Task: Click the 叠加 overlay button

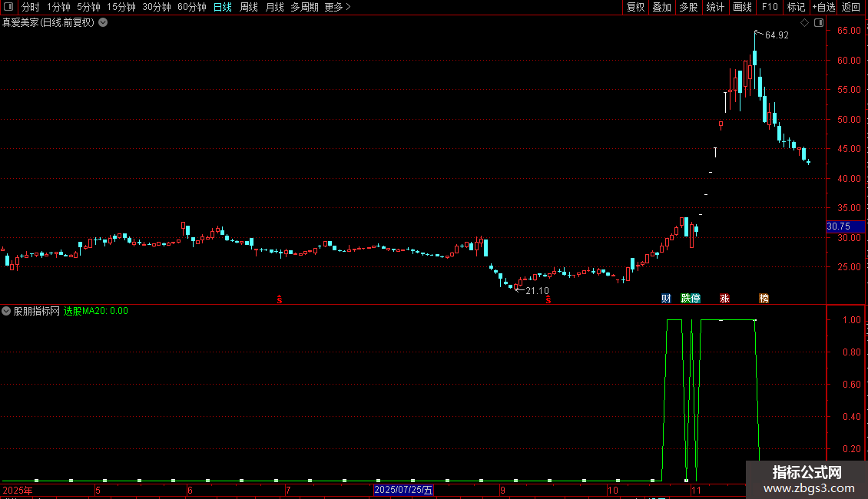Action: 662,7
